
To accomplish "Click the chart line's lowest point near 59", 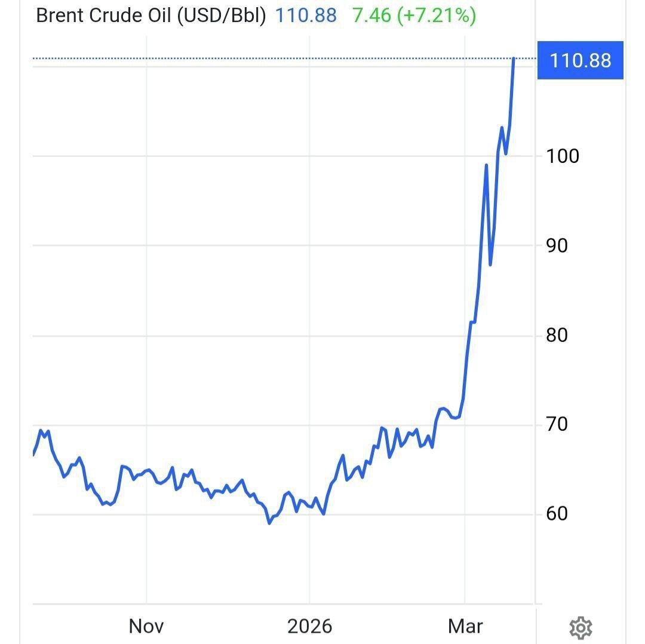I will click(269, 523).
